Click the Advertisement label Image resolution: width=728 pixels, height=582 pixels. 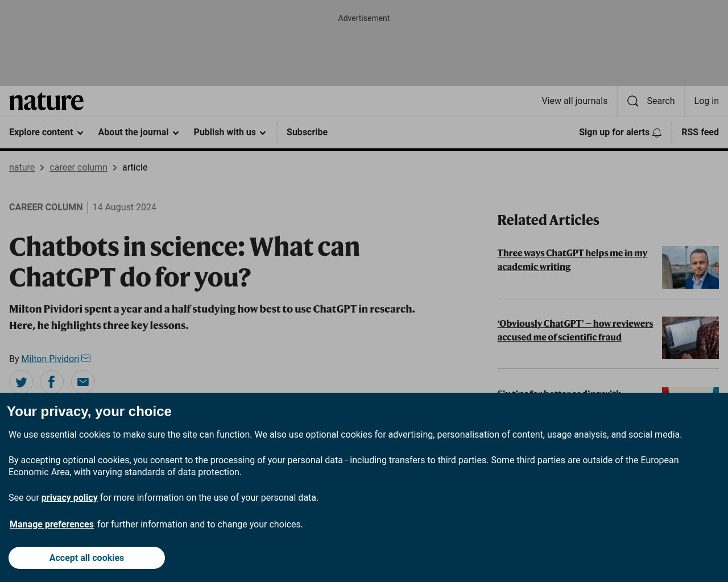(364, 18)
